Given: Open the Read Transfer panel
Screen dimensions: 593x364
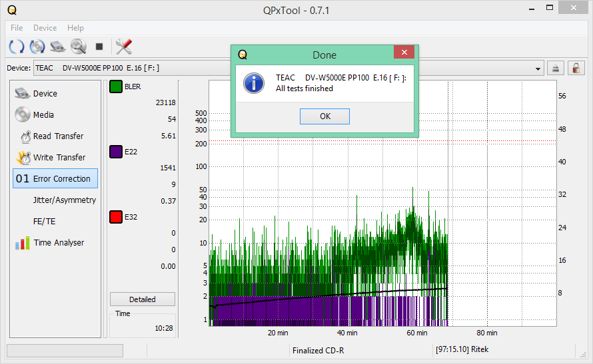Looking at the screenshot, I should 55,136.
